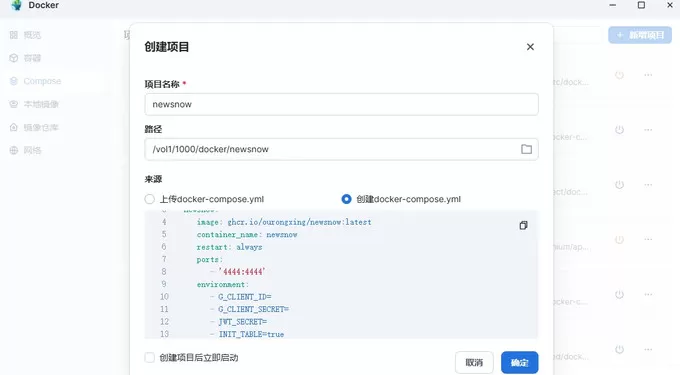Click the 确定 button
This screenshot has width=680, height=375.
click(520, 362)
